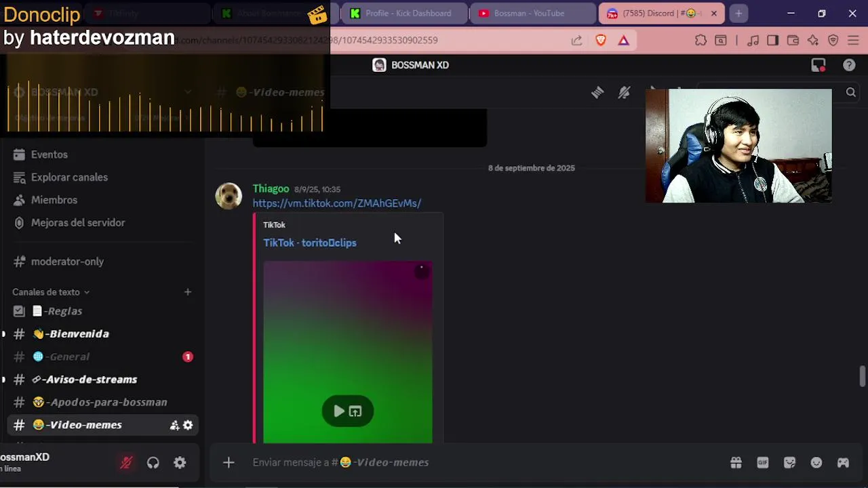Close the Discord browser tab
The height and width of the screenshot is (488, 868).
pyautogui.click(x=713, y=14)
